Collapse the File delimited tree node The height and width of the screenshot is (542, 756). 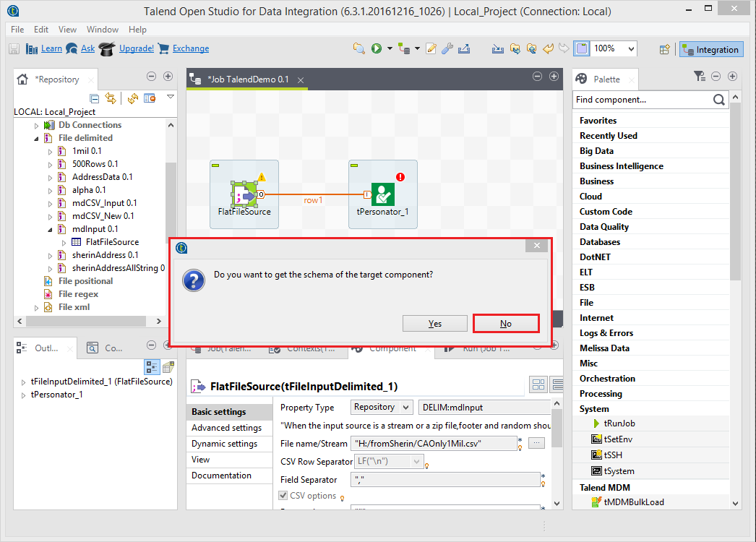pos(36,138)
